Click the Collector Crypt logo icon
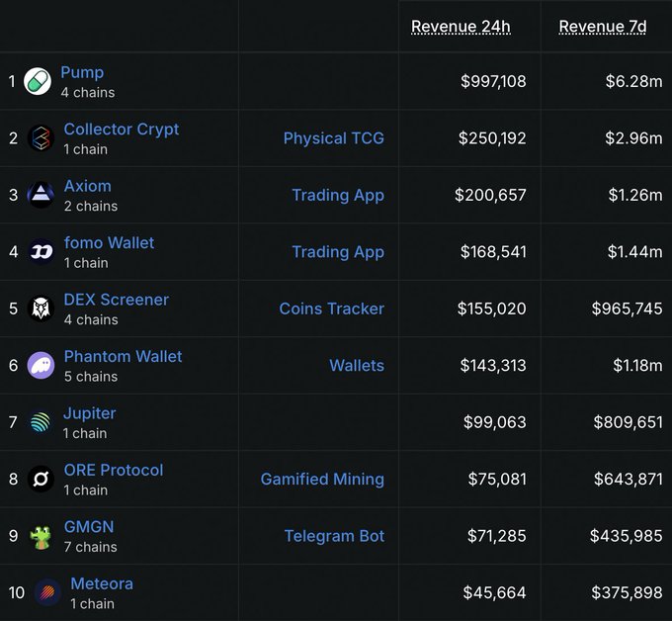 click(41, 138)
